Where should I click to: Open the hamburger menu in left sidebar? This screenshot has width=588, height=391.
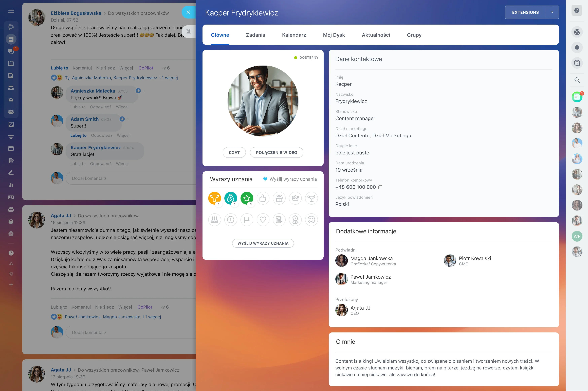[11, 11]
